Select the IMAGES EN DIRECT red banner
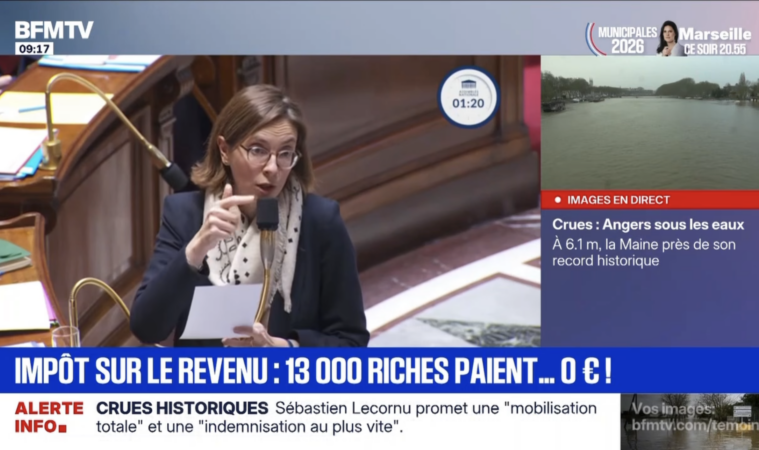This screenshot has height=450, width=759. coord(649,200)
